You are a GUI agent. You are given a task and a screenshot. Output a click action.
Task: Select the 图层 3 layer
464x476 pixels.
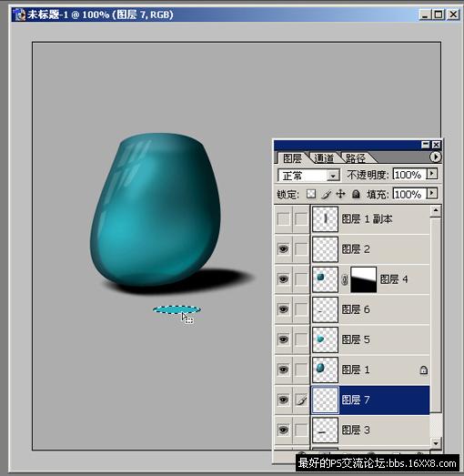point(370,430)
